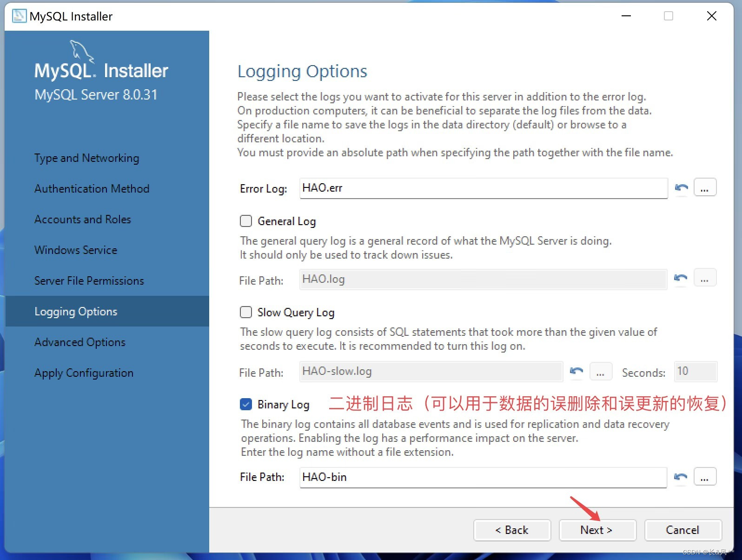Minimize the MySQL Installer window
742x560 pixels.
(626, 16)
